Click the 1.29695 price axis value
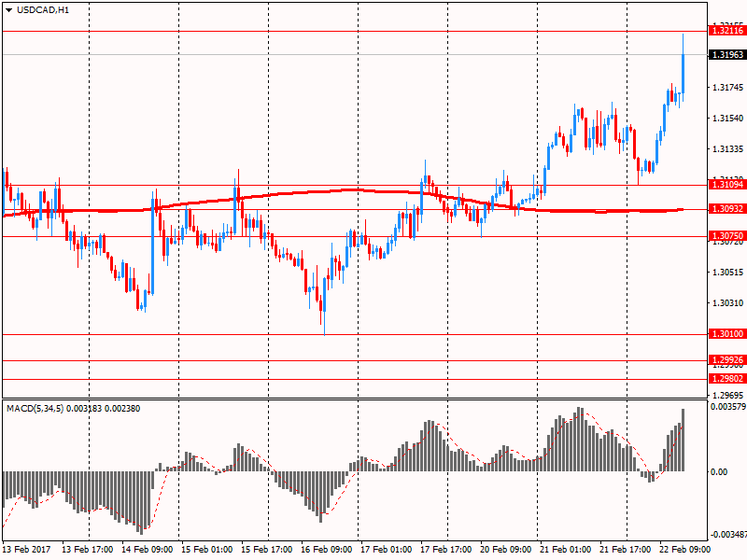747x560 pixels. [727, 395]
